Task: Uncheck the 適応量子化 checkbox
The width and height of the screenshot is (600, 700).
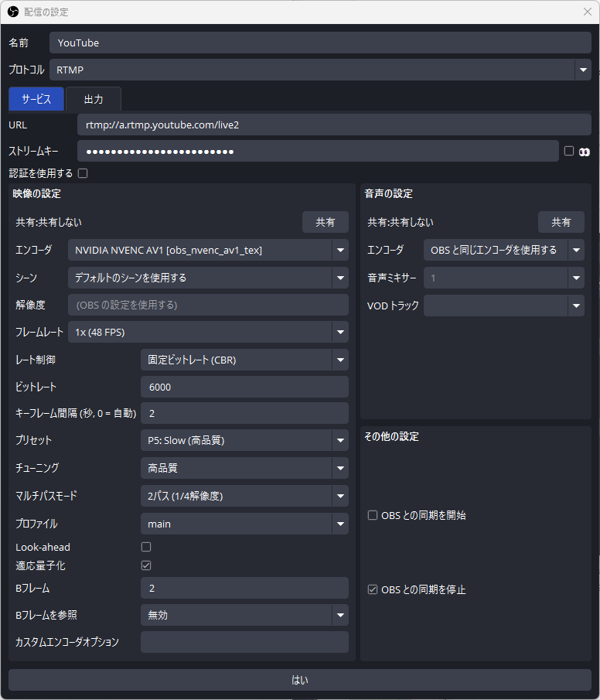Action: [x=146, y=565]
